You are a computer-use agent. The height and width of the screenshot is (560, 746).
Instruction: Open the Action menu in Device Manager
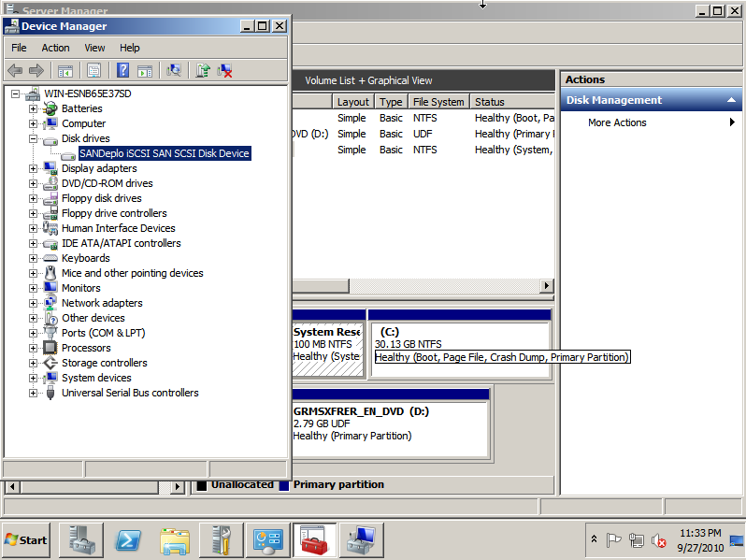coord(55,48)
